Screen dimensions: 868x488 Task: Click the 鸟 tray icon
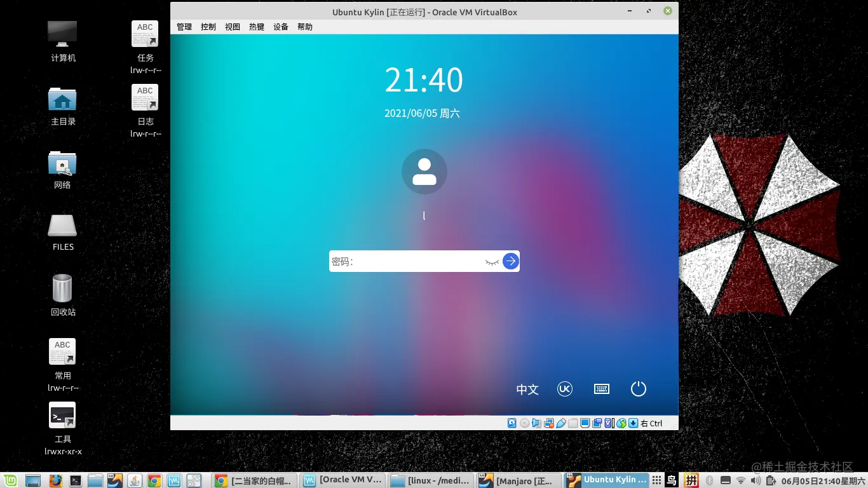[x=672, y=480]
